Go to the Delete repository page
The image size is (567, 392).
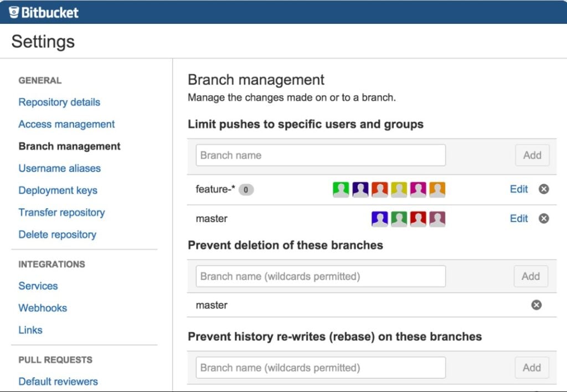58,234
